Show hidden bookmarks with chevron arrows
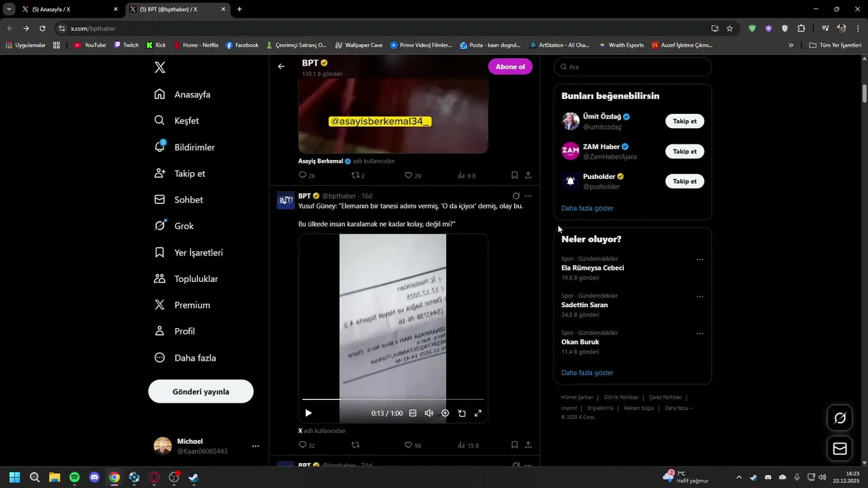This screenshot has height=488, width=868. (791, 45)
